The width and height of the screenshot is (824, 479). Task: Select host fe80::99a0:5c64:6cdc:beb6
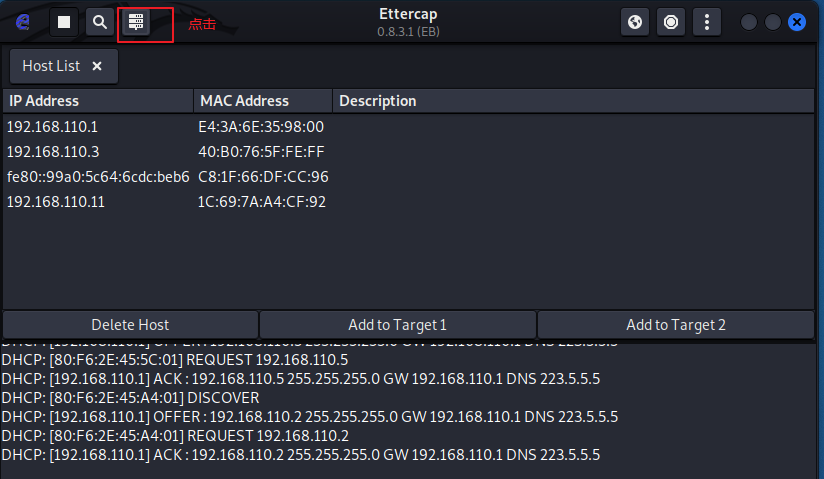click(x=408, y=177)
